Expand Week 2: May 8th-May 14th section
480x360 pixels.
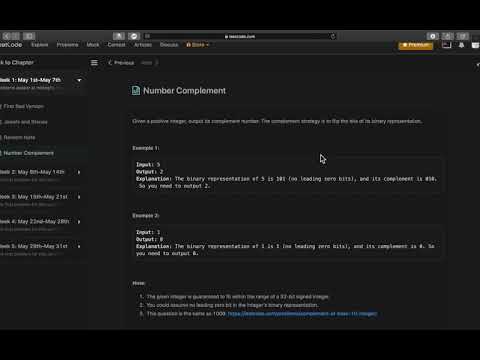click(79, 172)
